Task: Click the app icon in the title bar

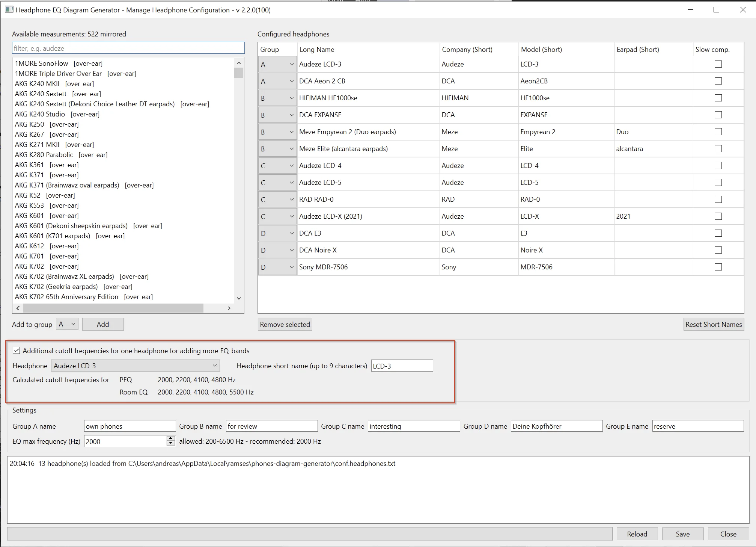Action: 9,10
